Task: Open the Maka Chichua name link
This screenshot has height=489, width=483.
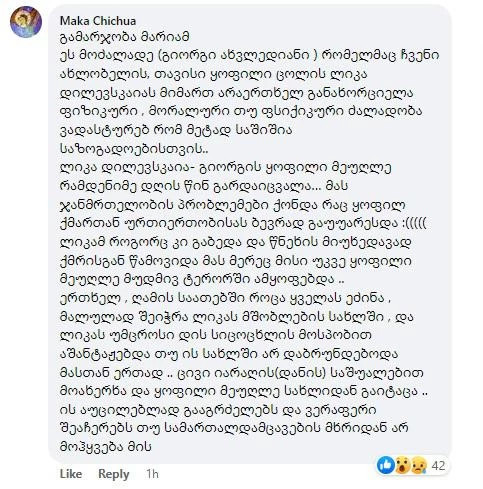Action: click(x=98, y=21)
